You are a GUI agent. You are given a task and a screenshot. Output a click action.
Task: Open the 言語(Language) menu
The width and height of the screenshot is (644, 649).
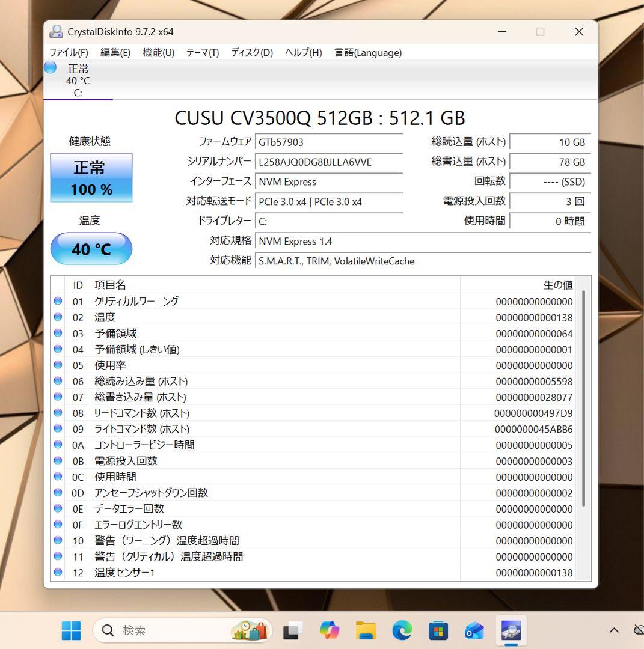(x=368, y=52)
